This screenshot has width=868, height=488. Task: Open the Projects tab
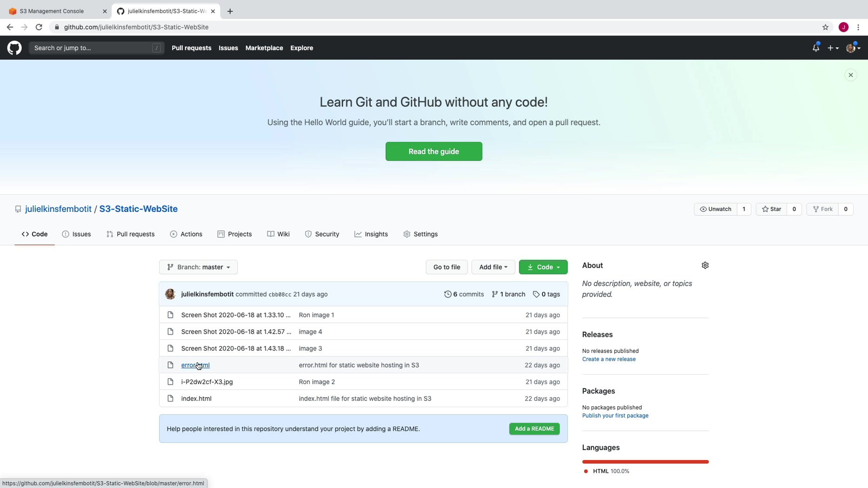tap(235, 234)
